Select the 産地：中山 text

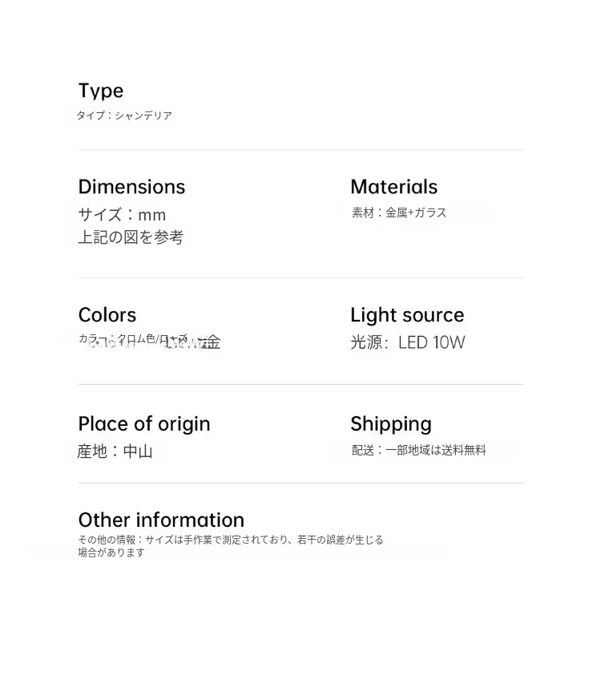(115, 451)
